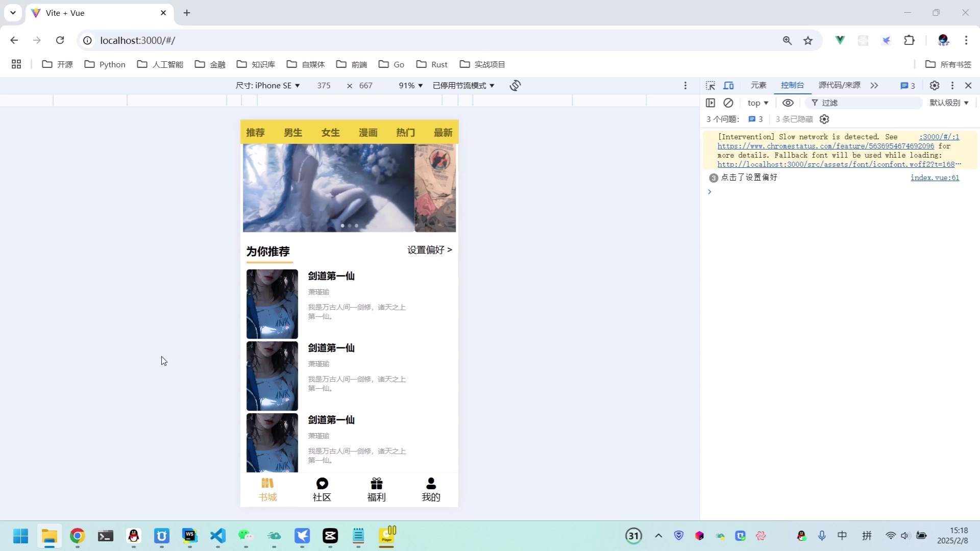Rotate the device viewport orientation
This screenshot has height=551, width=980.
pos(515,85)
